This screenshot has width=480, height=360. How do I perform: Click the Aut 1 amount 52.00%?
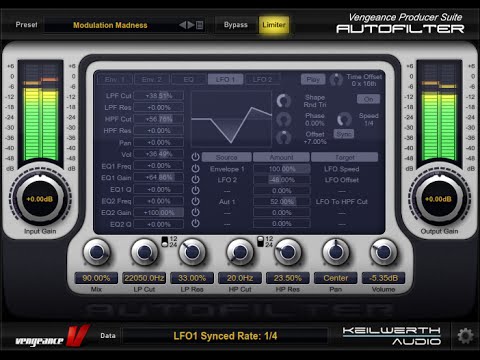click(x=282, y=202)
